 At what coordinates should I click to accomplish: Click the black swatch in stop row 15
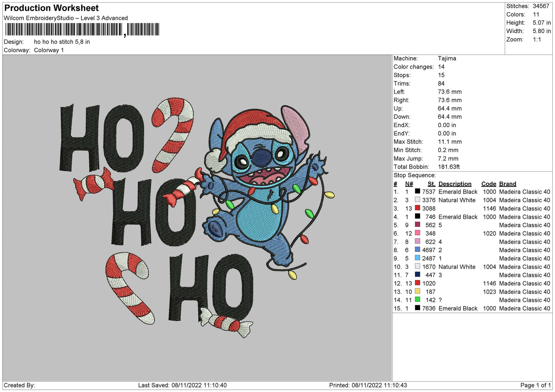[x=417, y=308]
